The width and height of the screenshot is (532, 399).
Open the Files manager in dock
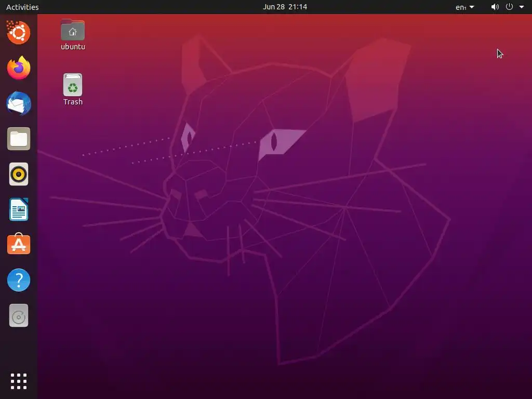[x=19, y=139]
